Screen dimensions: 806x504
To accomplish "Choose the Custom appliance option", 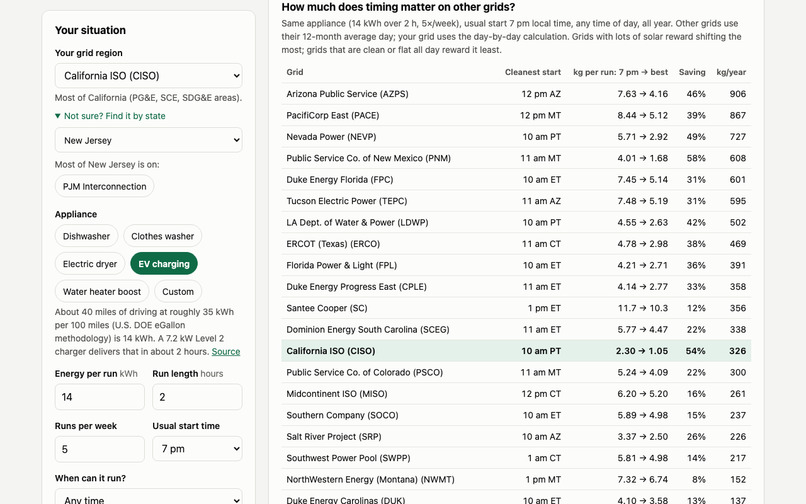I will point(178,292).
